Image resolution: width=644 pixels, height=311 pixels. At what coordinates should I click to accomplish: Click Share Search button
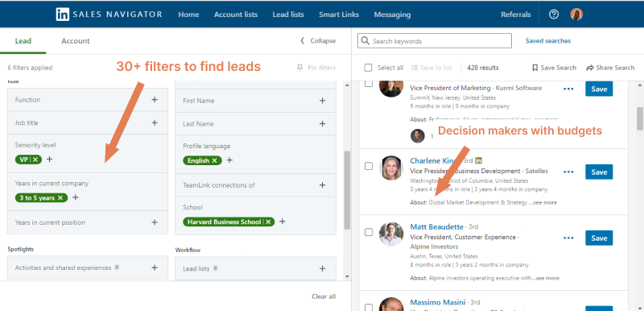(x=610, y=68)
